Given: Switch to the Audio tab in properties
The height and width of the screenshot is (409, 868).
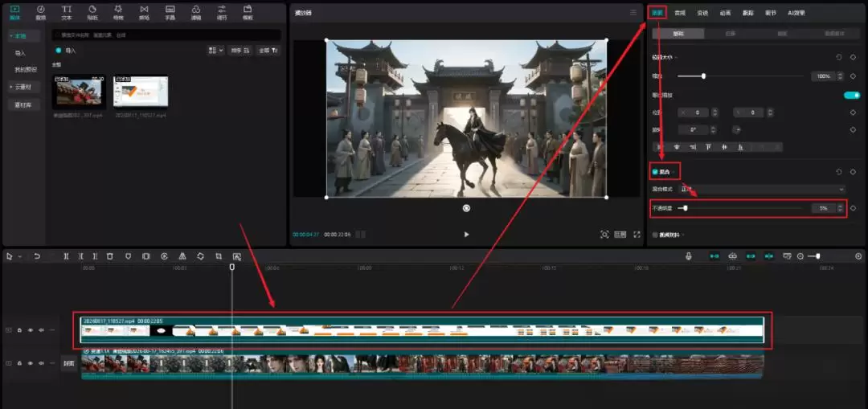Looking at the screenshot, I should click(680, 13).
